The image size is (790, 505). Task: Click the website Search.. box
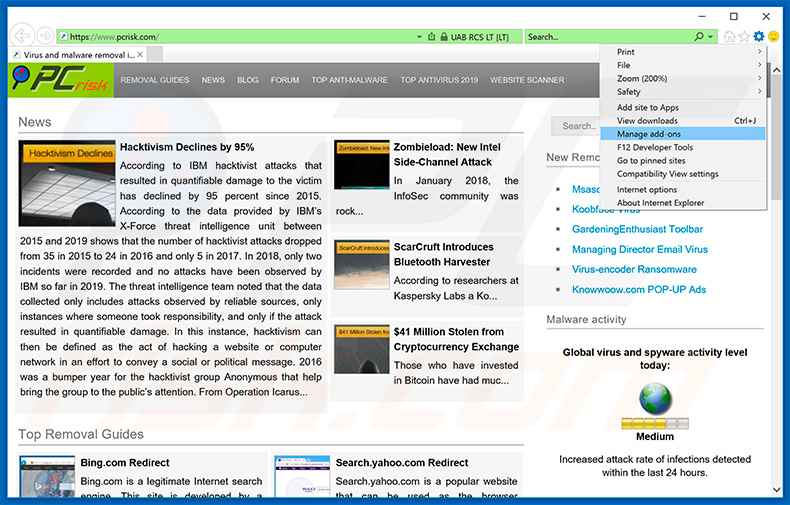click(575, 126)
